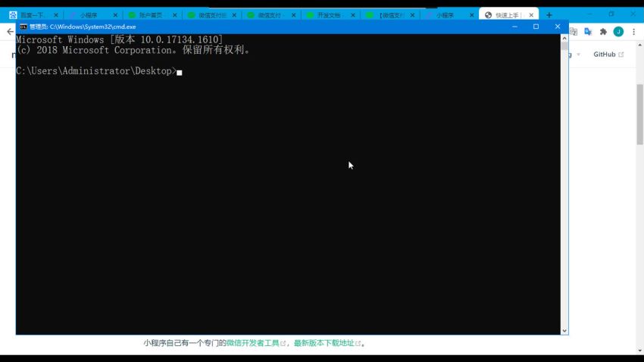Select the 快速上手 tab
This screenshot has width=644, height=362.
(x=507, y=15)
